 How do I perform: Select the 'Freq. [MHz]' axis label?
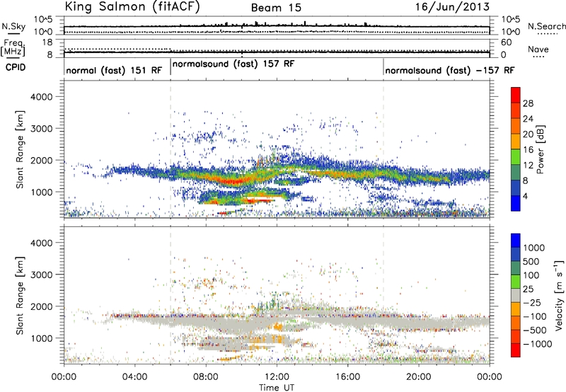pos(13,47)
